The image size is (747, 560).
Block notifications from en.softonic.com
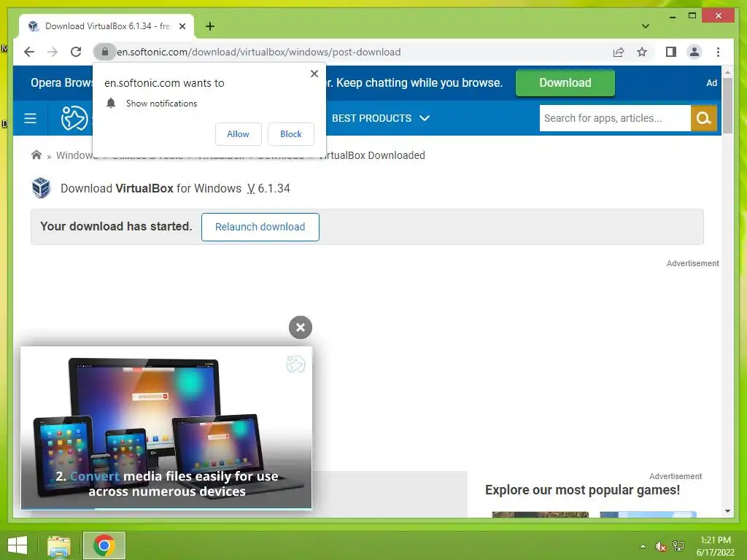(290, 134)
